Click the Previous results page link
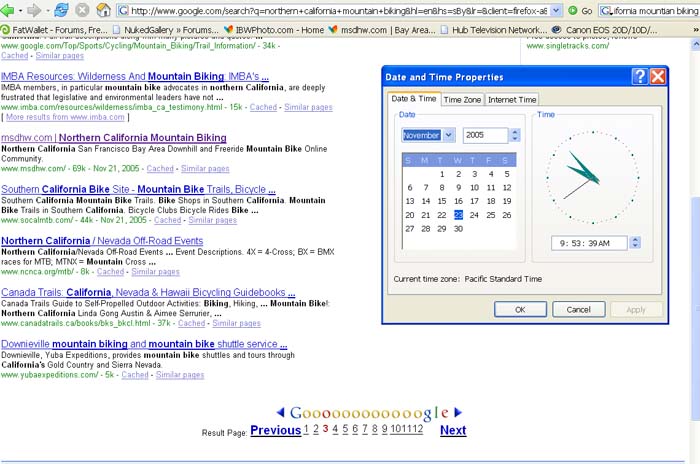700x464 pixels. 275,430
